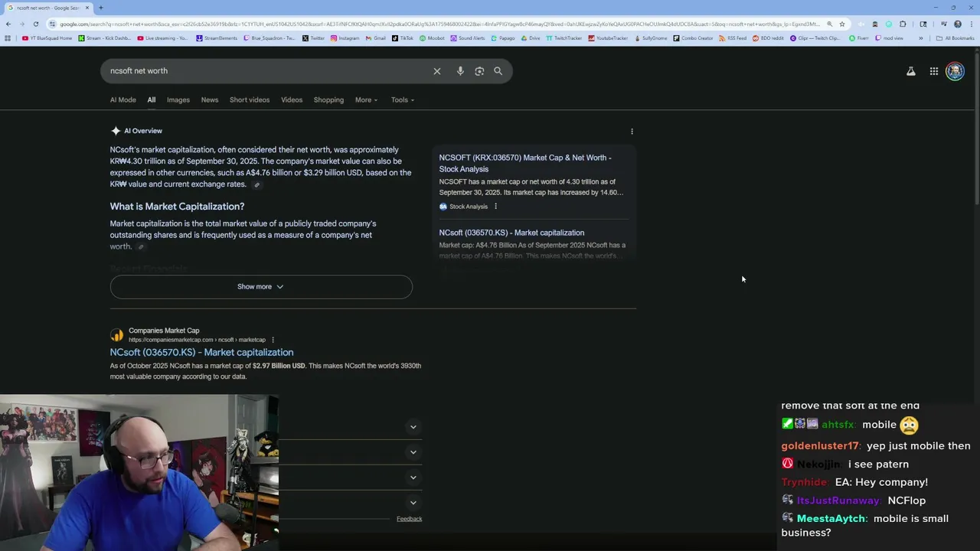
Task: Expand the third question chevron below results
Action: click(413, 478)
